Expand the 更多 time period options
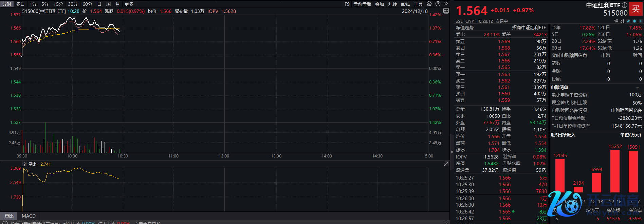Screen dimensions: 644x224 click(129, 4)
